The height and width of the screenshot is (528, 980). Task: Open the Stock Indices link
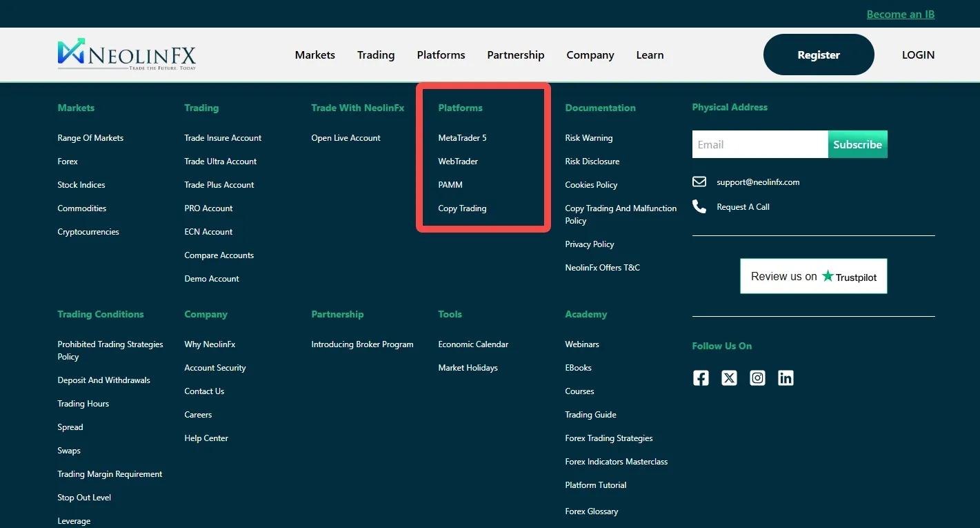[81, 185]
